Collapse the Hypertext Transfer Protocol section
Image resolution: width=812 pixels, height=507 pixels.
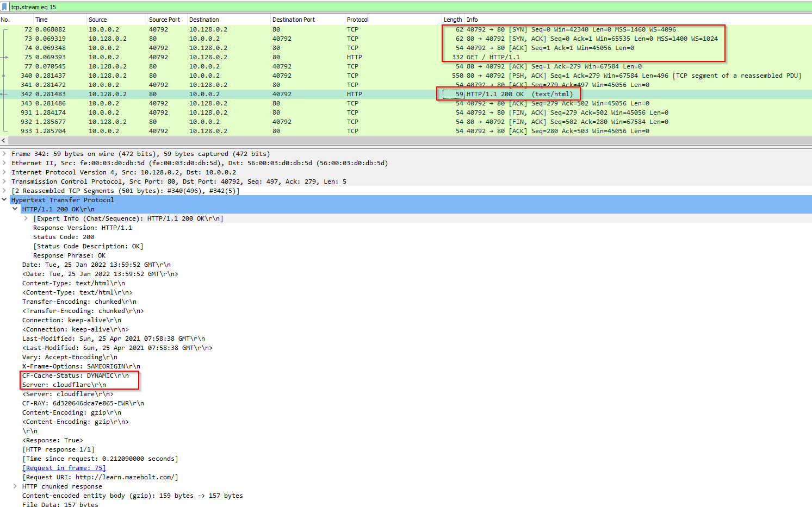(x=4, y=199)
